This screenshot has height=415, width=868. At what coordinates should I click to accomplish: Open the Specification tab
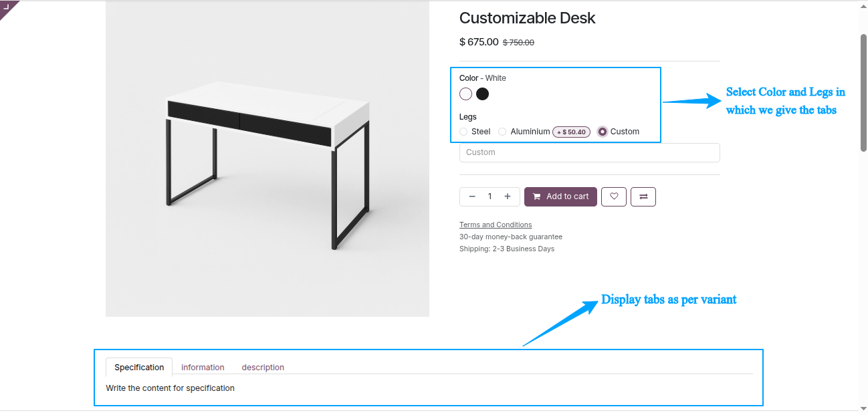[139, 367]
